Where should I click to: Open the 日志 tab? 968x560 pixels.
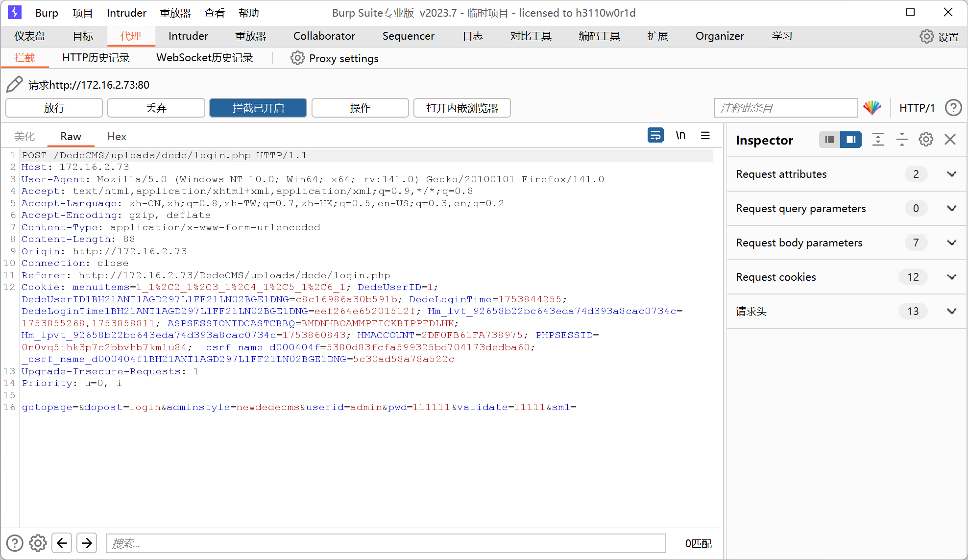(x=473, y=36)
